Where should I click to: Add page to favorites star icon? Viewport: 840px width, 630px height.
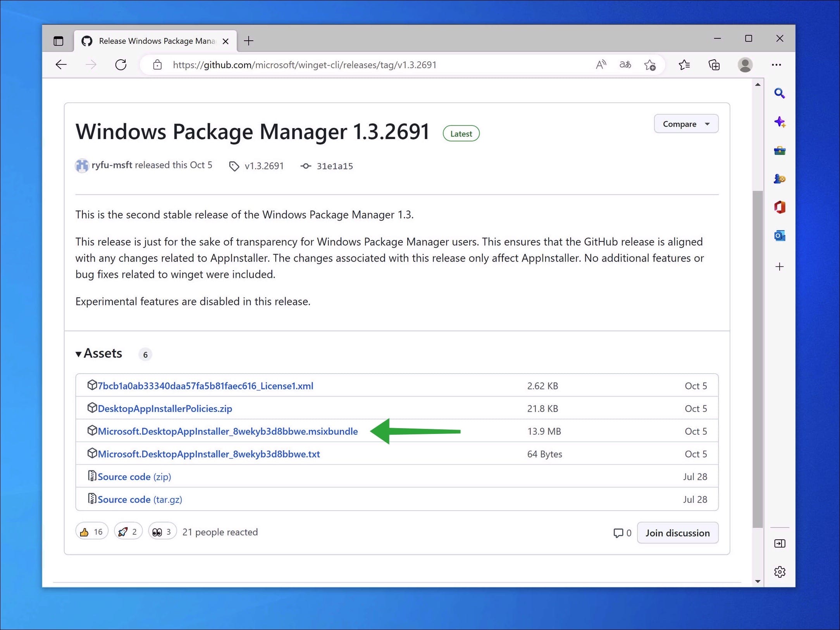pyautogui.click(x=650, y=65)
